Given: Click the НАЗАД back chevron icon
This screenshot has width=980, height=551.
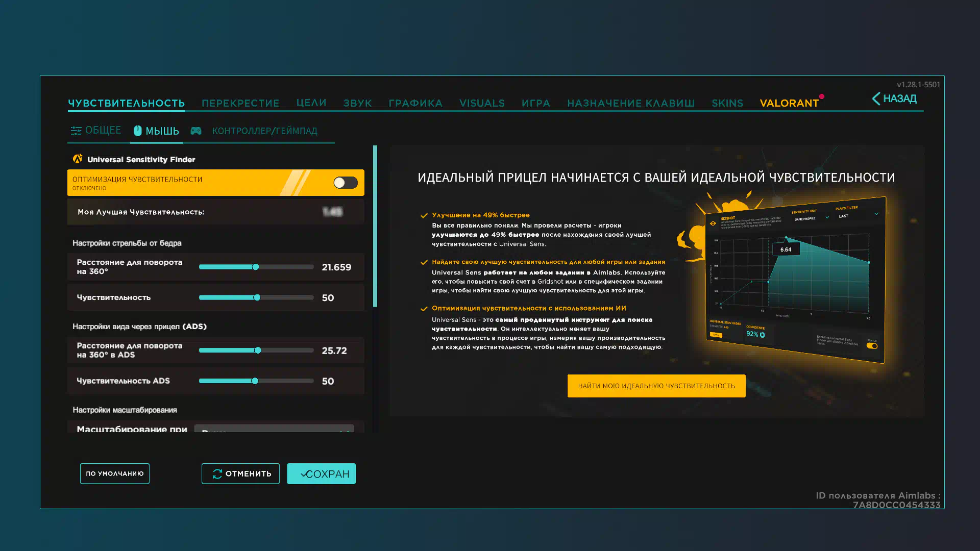Looking at the screenshot, I should 876,98.
